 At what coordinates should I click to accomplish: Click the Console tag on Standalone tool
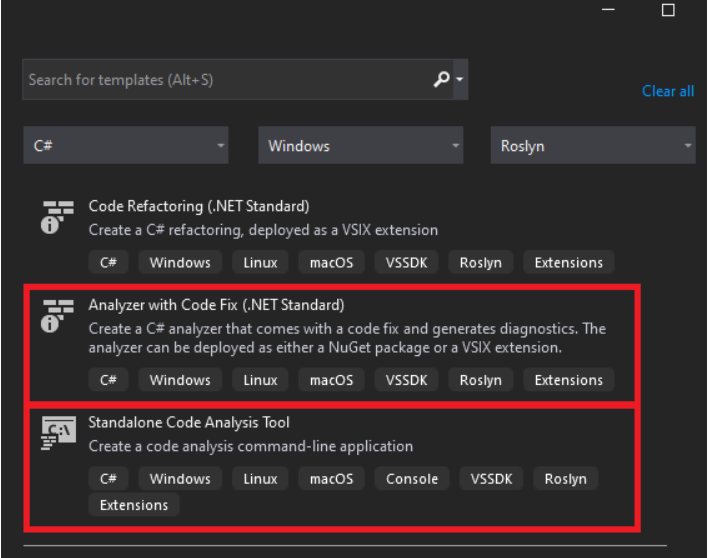pyautogui.click(x=412, y=479)
